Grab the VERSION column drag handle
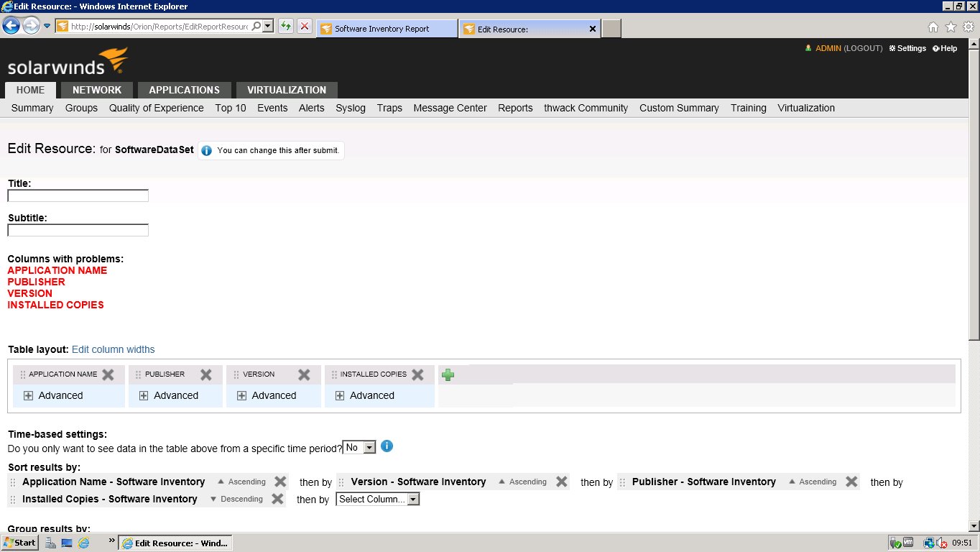This screenshot has width=980, height=552. (236, 374)
